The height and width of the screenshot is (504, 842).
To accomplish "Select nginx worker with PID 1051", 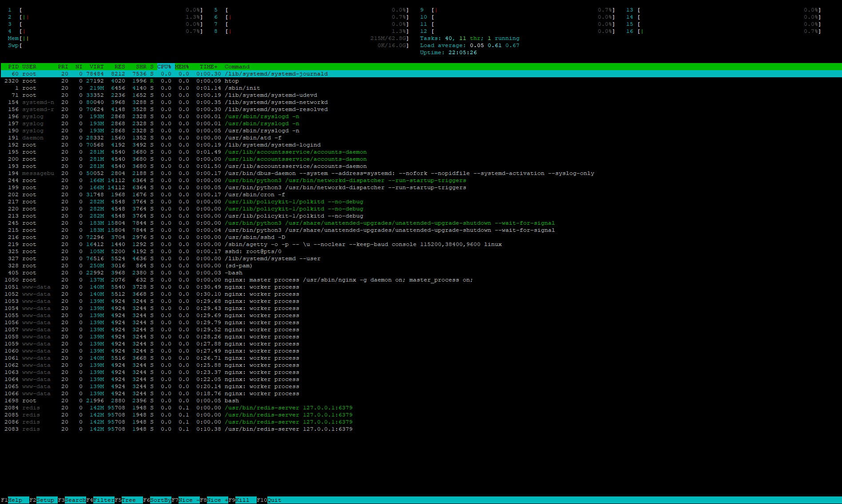I will click(421, 287).
